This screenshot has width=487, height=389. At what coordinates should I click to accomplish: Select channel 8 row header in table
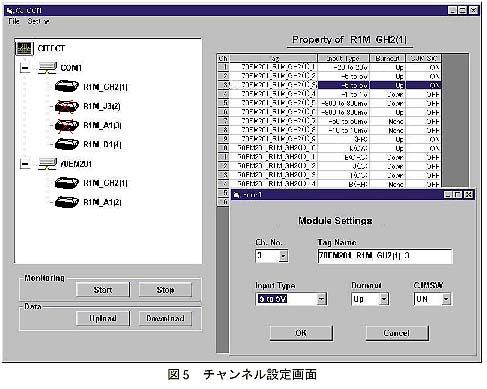223,130
